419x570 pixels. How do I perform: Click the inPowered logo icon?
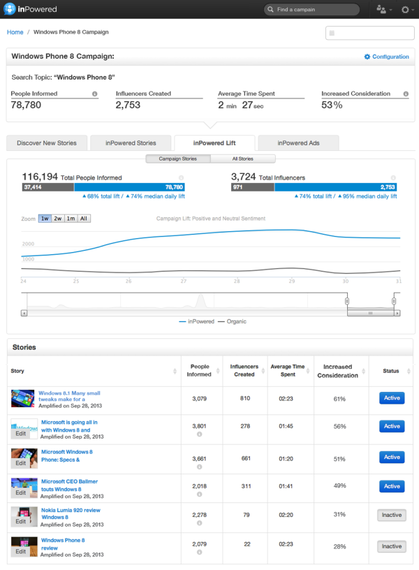pyautogui.click(x=9, y=9)
